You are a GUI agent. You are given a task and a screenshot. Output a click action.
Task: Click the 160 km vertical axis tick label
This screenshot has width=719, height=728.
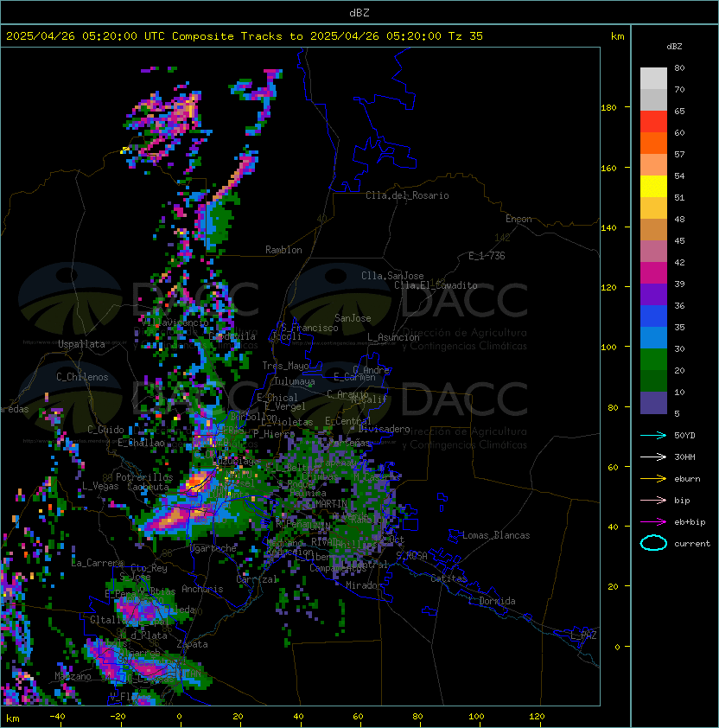[608, 168]
